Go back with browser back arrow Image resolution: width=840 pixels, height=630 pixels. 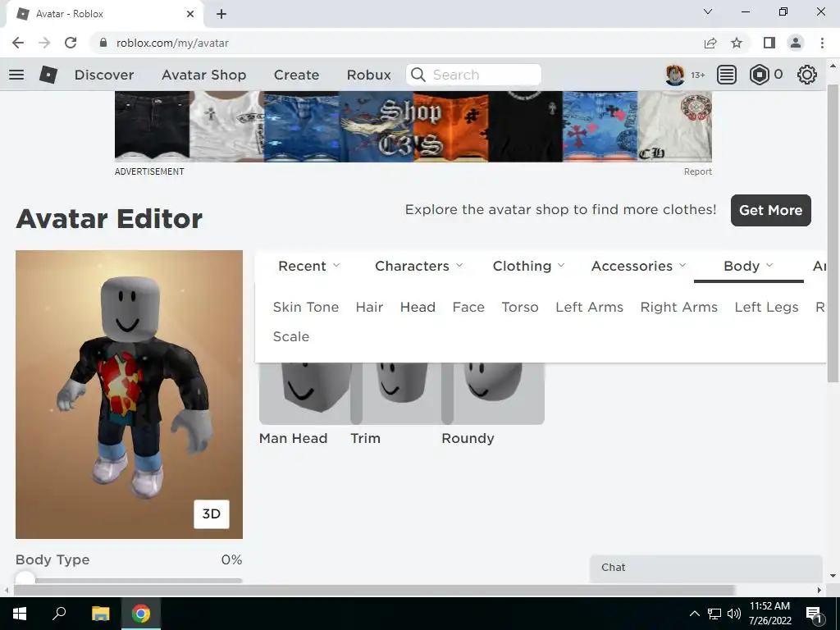pyautogui.click(x=18, y=43)
